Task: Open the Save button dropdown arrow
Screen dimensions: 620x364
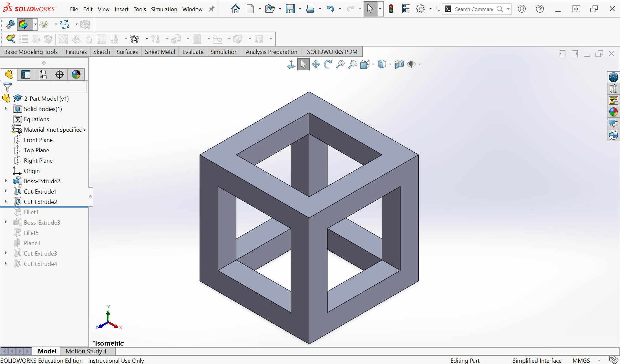Action: [x=300, y=9]
